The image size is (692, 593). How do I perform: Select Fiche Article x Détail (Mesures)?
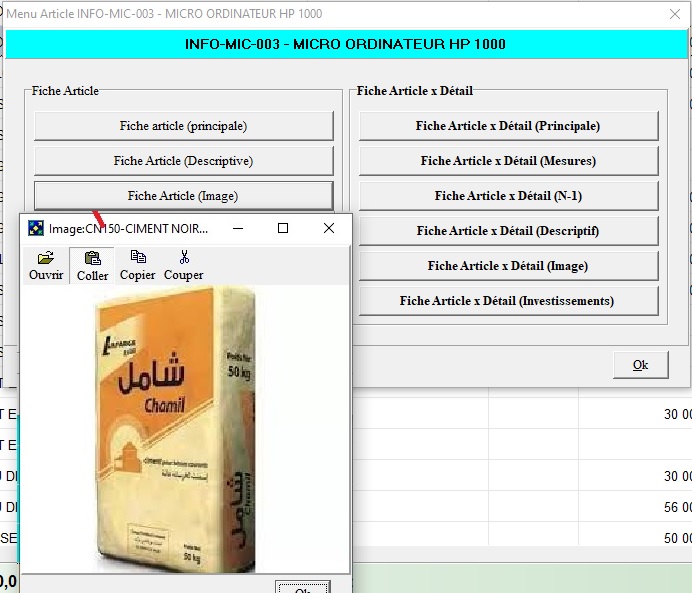(x=508, y=161)
